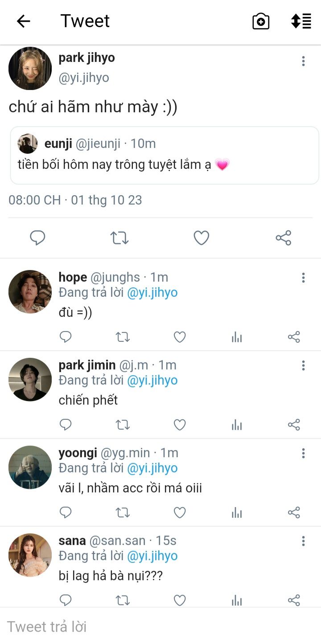Go back using the arrow icon

pos(23,21)
